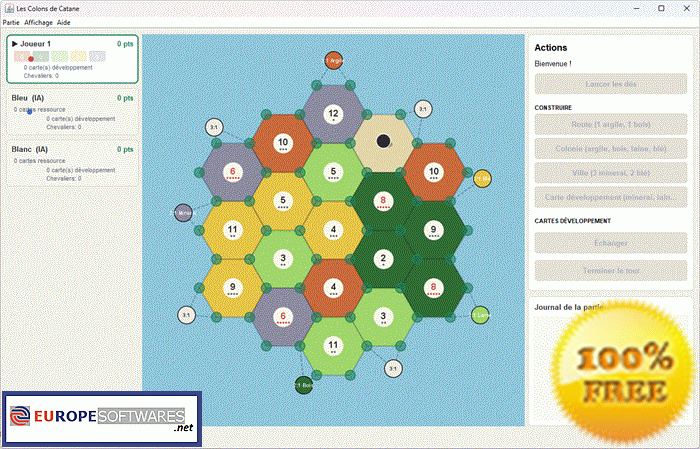700x449 pixels.
Task: Click the red 6 token beside the Minerai port
Action: pyautogui.click(x=233, y=172)
